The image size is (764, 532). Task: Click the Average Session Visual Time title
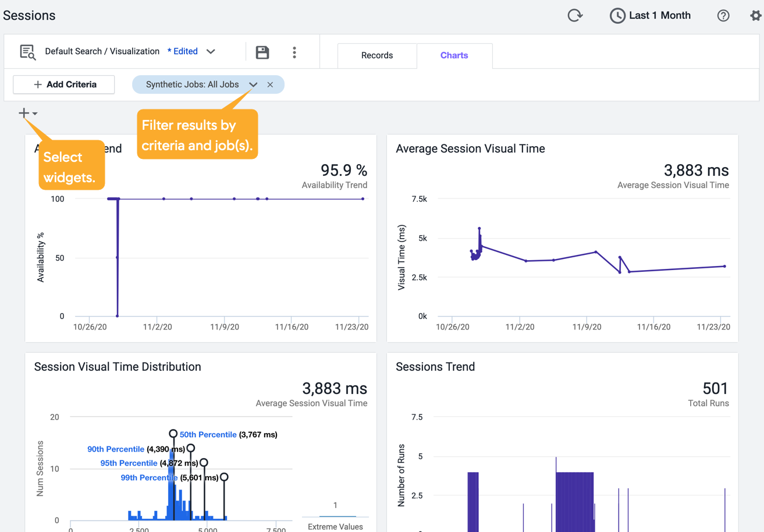point(470,148)
